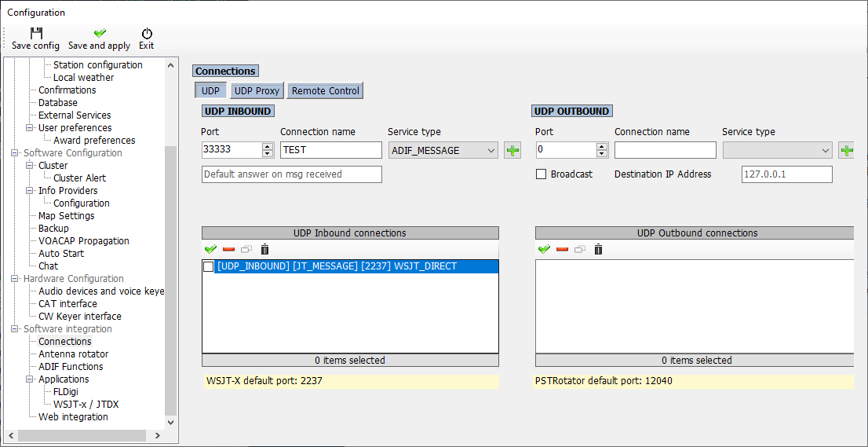
Task: Collapse the Software integration tree section
Action: click(x=15, y=329)
